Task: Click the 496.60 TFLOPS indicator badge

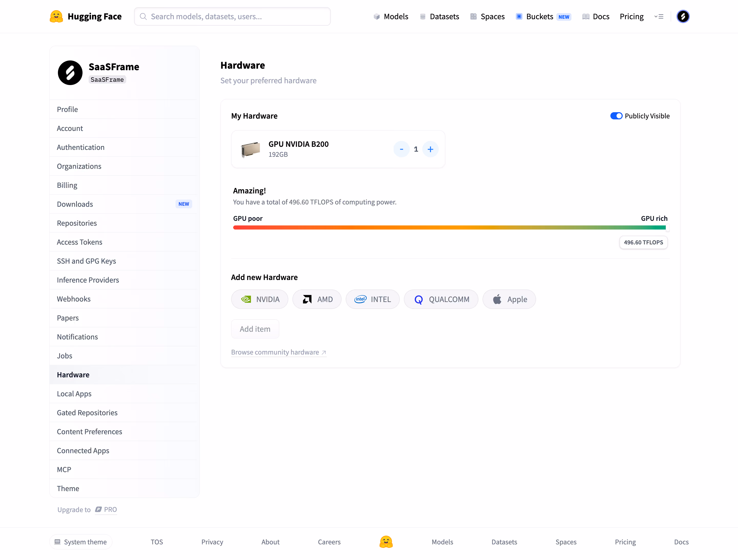Action: tap(643, 243)
